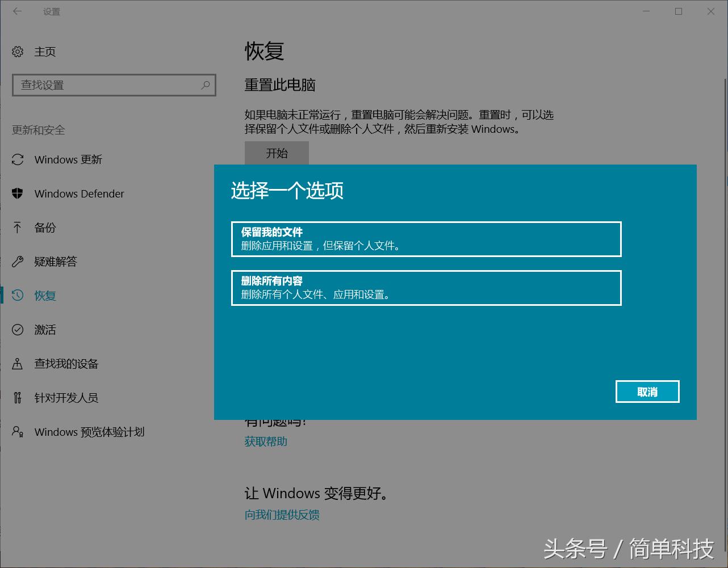
Task: Choose 删除所有内容 reset option
Action: (426, 288)
